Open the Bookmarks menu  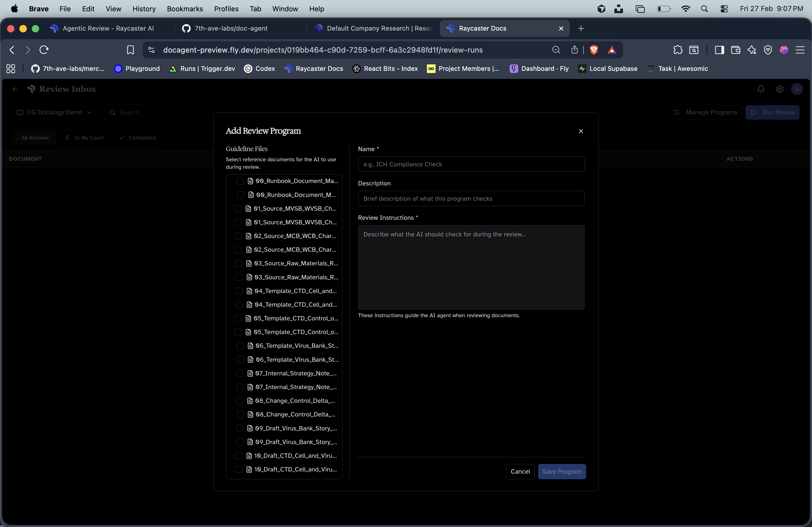pos(184,9)
